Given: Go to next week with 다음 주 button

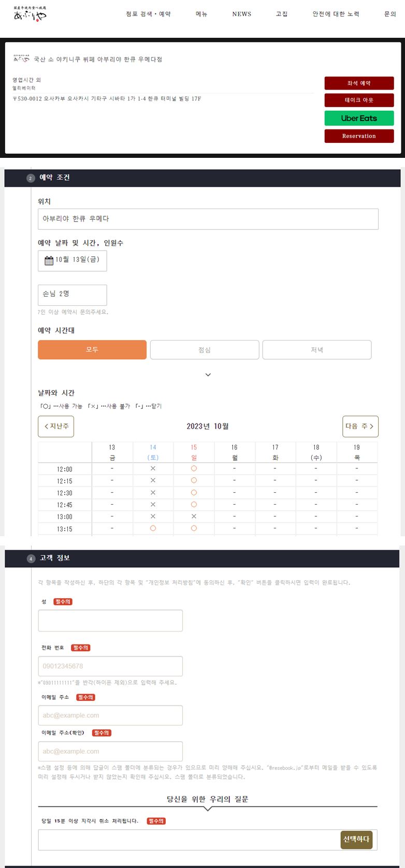Looking at the screenshot, I should [x=360, y=426].
